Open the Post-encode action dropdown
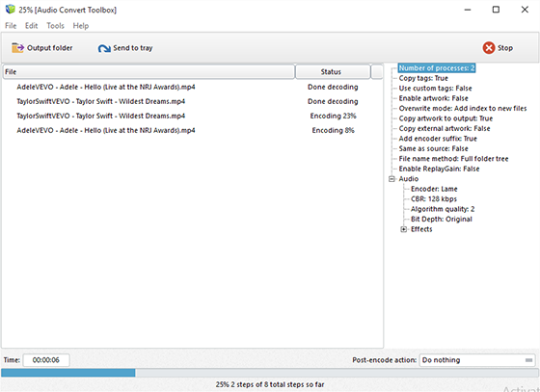540x392 pixels. (477, 360)
